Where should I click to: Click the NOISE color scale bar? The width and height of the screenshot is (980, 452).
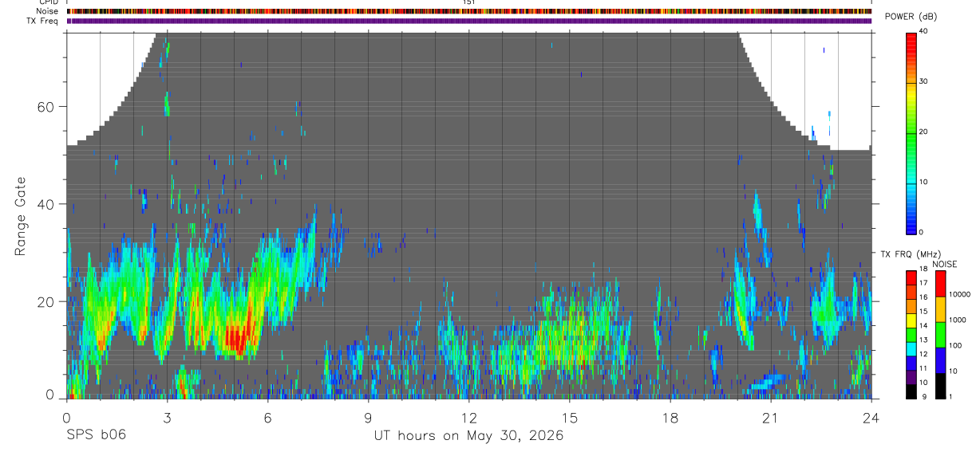(940, 334)
